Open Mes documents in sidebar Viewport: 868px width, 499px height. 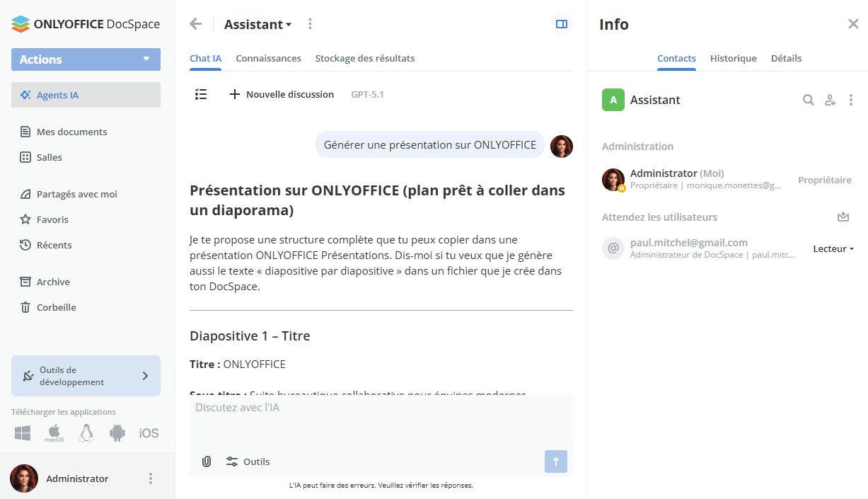[x=71, y=132]
